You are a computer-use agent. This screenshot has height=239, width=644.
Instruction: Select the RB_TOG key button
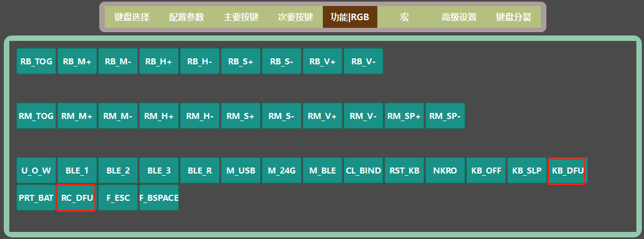[36, 61]
